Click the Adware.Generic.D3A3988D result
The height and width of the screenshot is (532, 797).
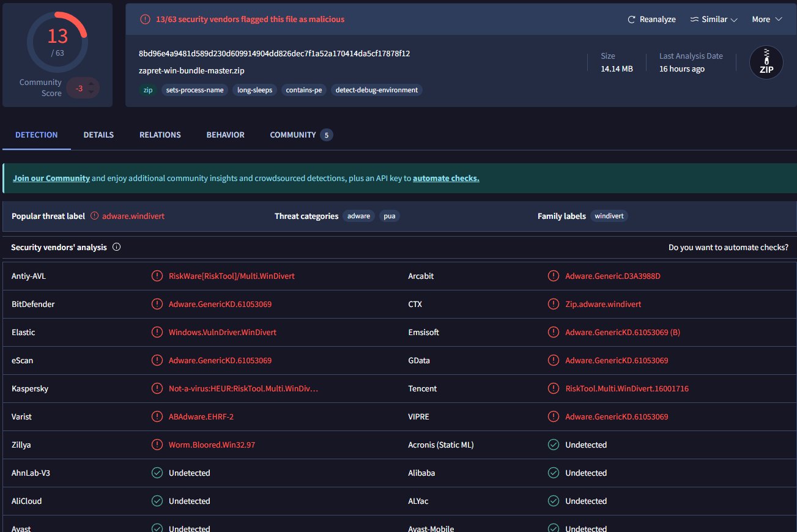click(x=613, y=276)
